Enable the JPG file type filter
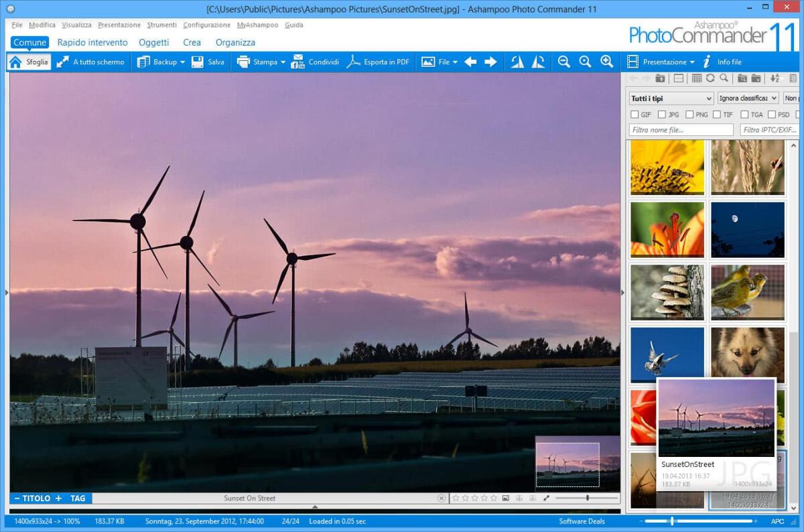This screenshot has width=804, height=532. click(x=660, y=114)
